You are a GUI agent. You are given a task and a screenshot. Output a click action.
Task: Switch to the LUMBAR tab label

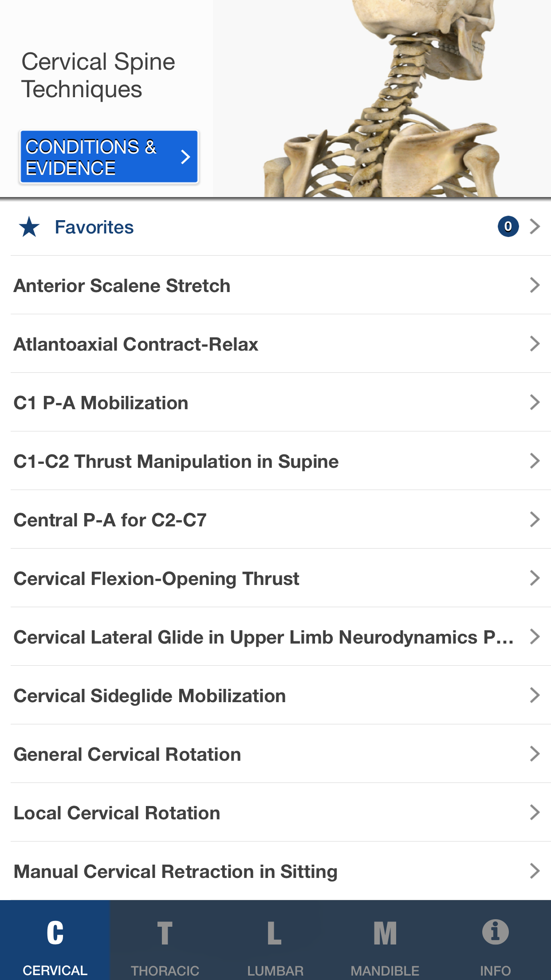(x=275, y=970)
